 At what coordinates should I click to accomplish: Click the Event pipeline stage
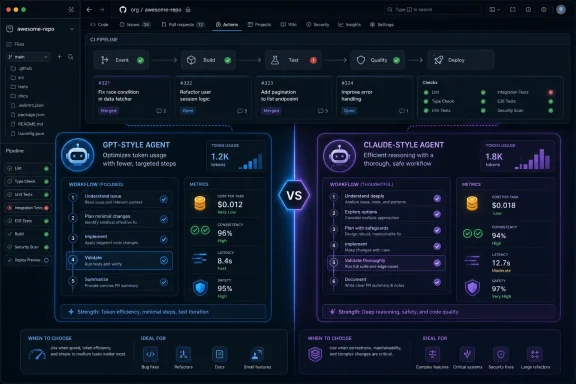point(121,60)
